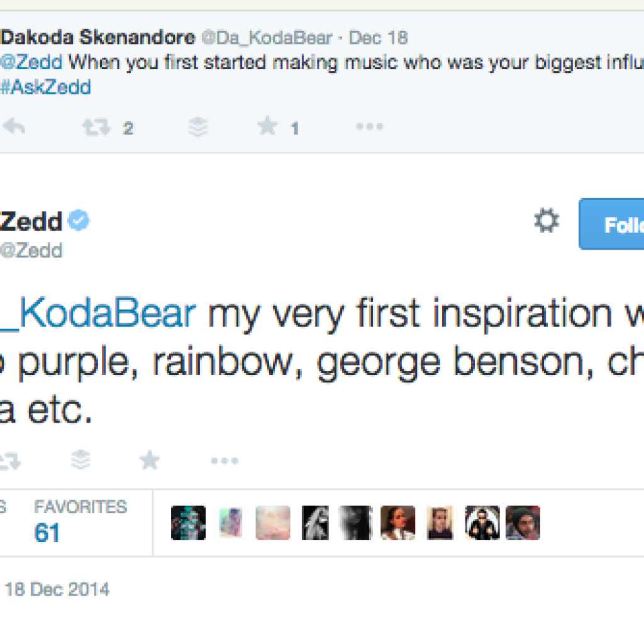Image resolution: width=644 pixels, height=644 pixels.
Task: Reply to Dakoda Skenandore's tweet
Action: point(14,128)
